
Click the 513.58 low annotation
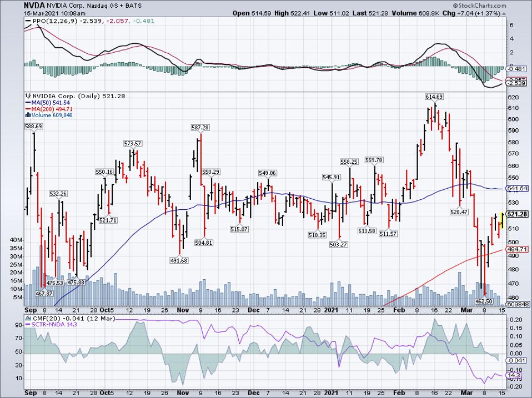367,231
